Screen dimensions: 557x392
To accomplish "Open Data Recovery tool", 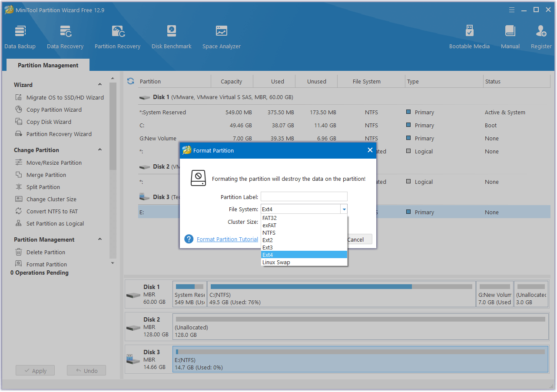I will [65, 37].
